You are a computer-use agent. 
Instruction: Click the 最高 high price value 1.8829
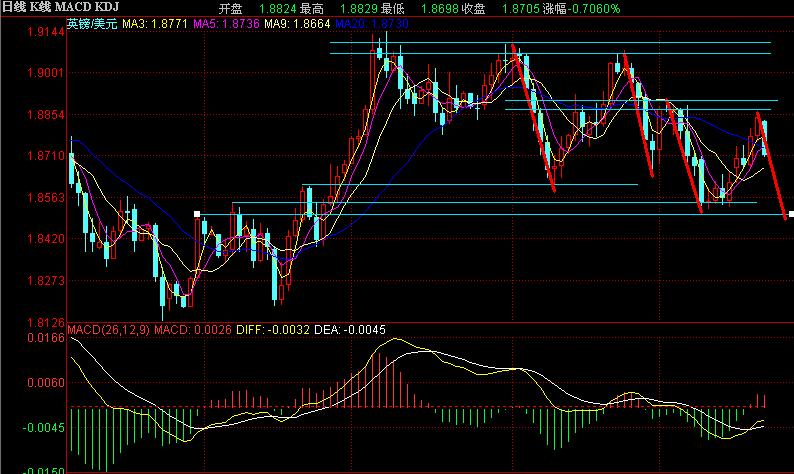coord(359,9)
